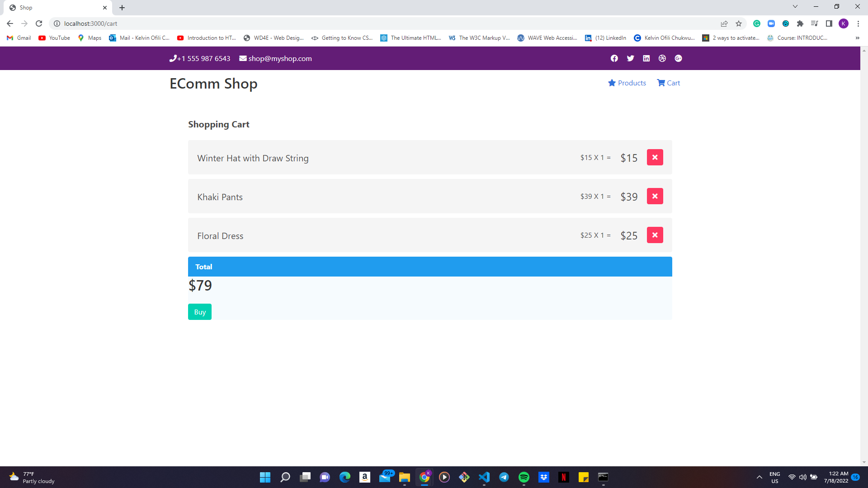Open the Products page link

tap(632, 83)
